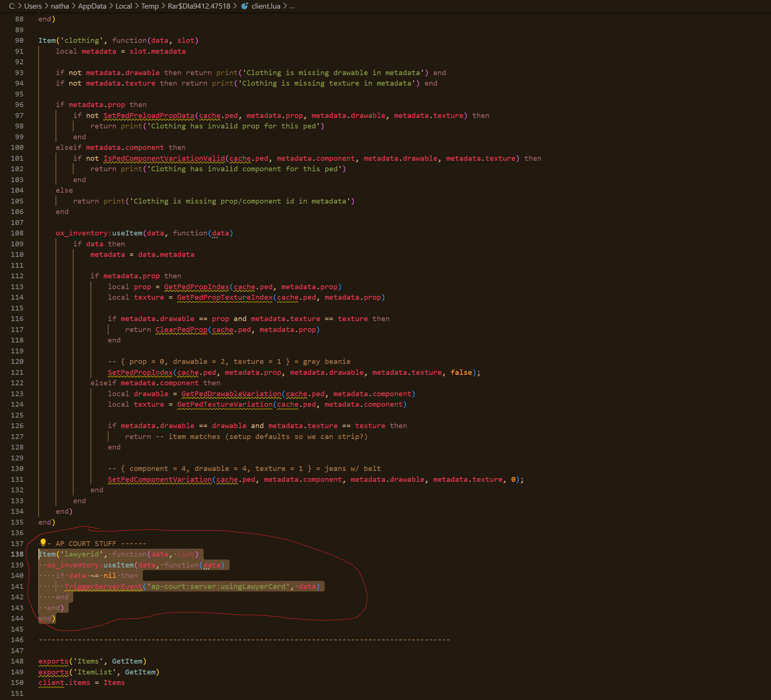Select 'client.lua' in the breadcrumb

(266, 6)
